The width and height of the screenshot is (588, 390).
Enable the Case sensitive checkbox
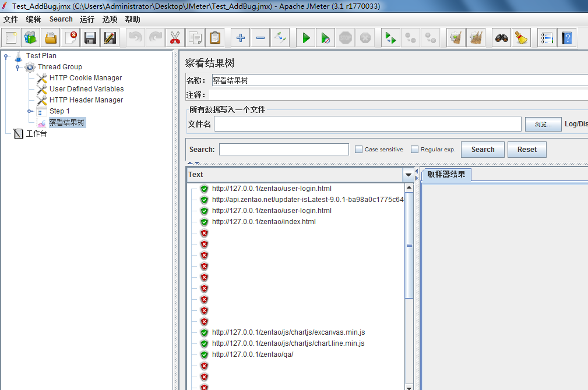tap(358, 150)
